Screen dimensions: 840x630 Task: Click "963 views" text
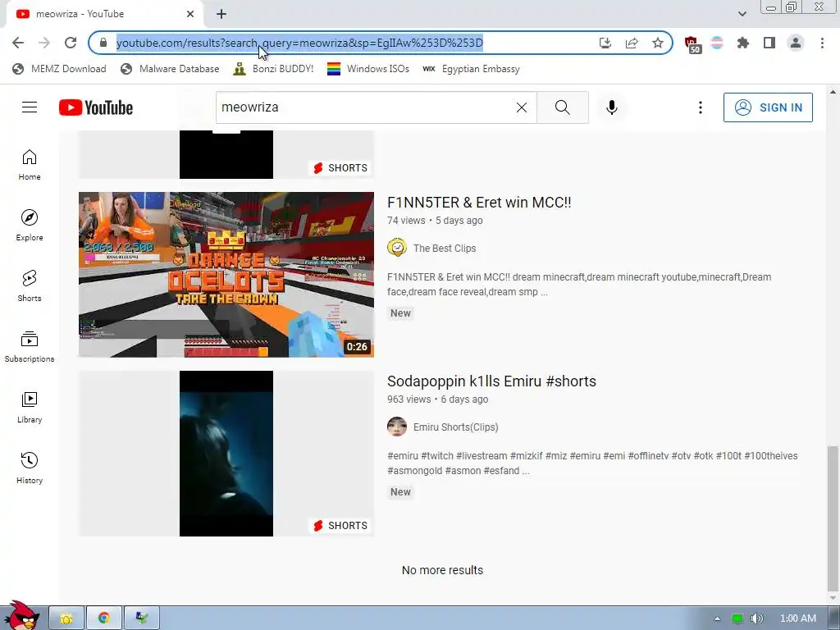(x=409, y=399)
